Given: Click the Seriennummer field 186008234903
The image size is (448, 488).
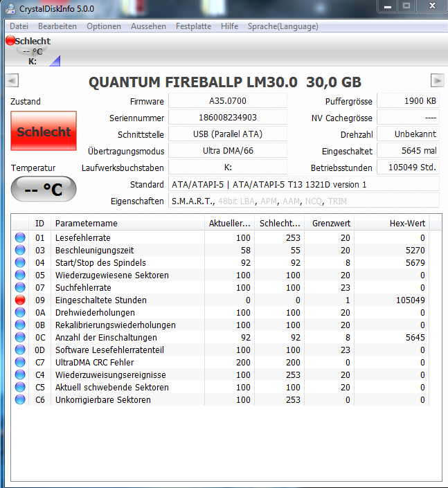Looking at the screenshot, I should click(x=228, y=118).
